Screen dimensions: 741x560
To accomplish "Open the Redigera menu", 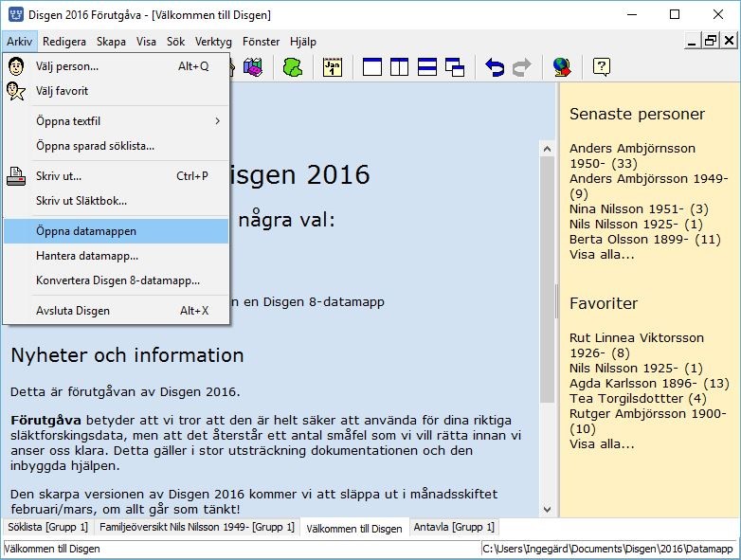I will (x=64, y=42).
